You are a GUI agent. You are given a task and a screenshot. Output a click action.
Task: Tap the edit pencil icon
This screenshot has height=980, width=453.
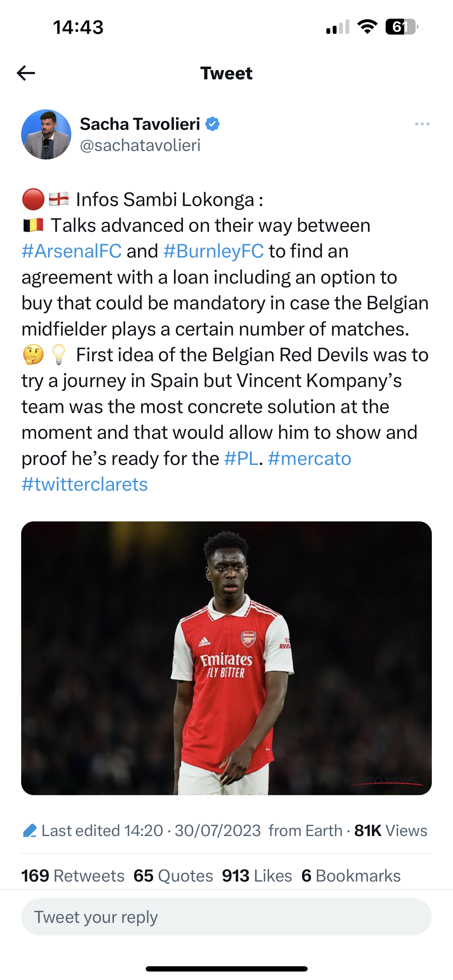tap(29, 830)
